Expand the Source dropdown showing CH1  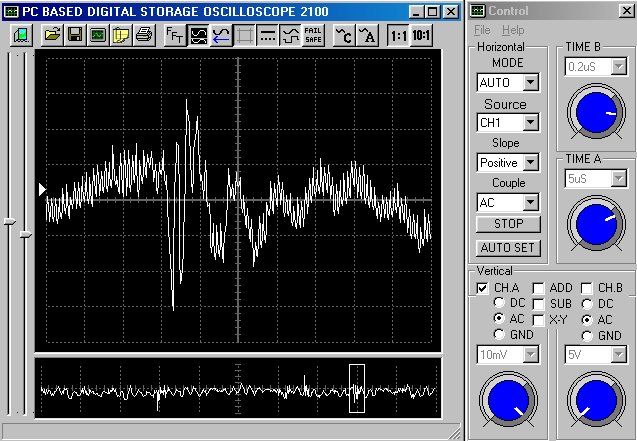point(530,122)
